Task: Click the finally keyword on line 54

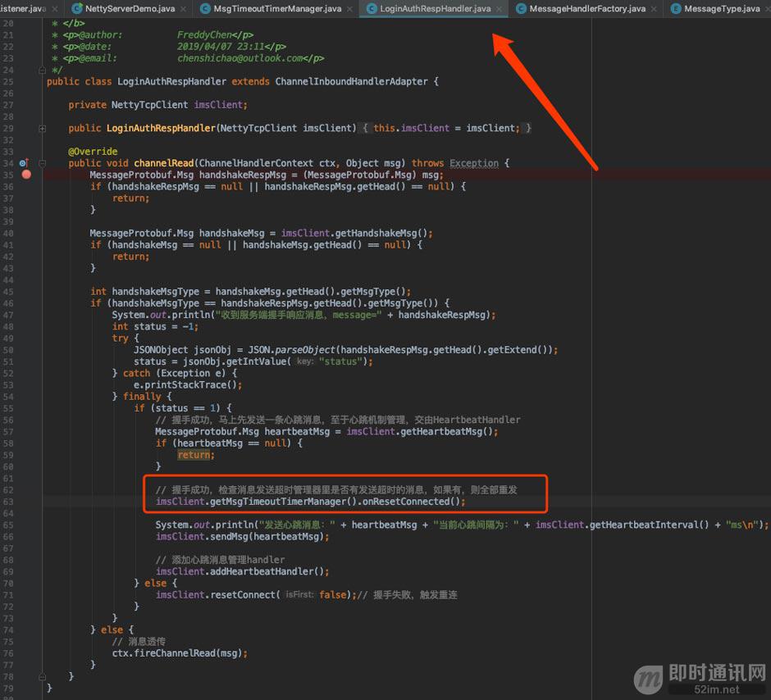Action: point(142,397)
